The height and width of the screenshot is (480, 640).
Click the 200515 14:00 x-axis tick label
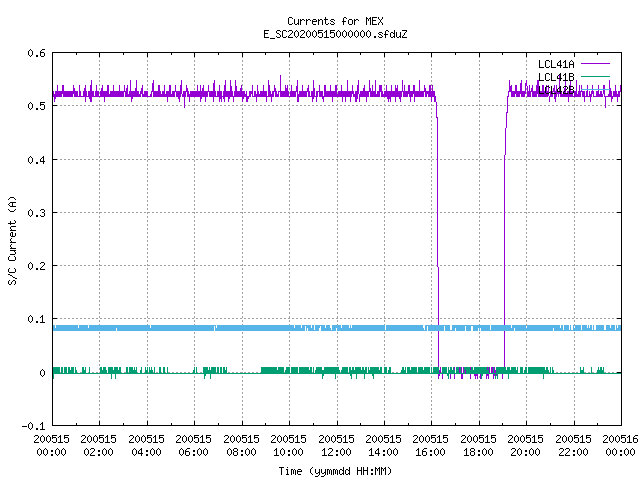pos(383,446)
